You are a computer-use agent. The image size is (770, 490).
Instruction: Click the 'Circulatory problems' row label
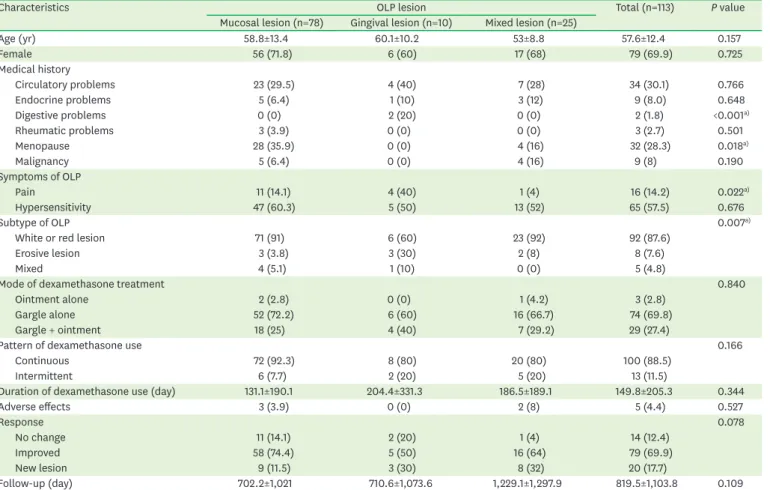65,84
